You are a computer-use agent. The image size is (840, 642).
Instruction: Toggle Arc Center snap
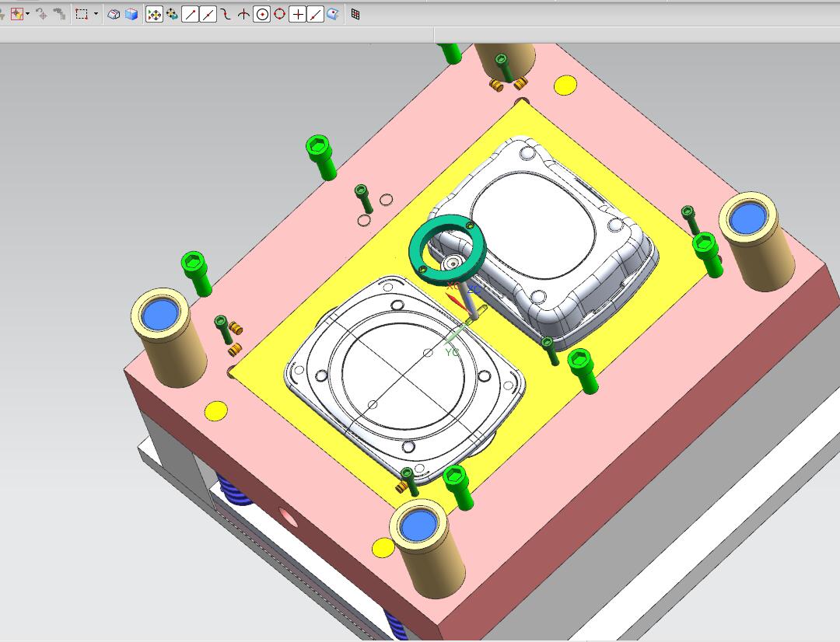[261, 15]
